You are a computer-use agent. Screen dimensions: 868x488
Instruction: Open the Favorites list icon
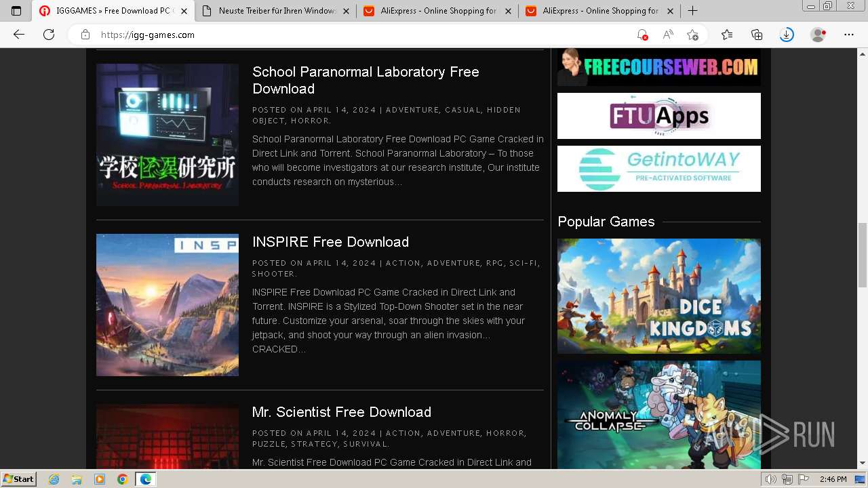coord(727,35)
